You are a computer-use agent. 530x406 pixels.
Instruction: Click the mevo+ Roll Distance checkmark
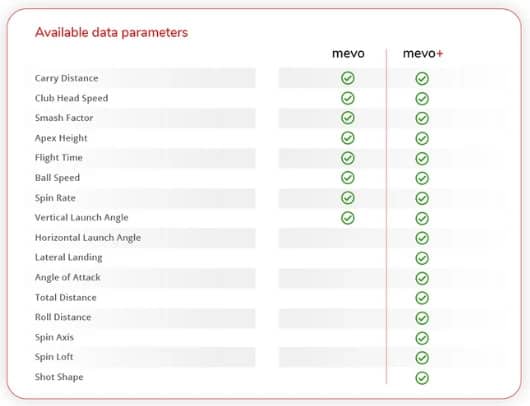tap(422, 318)
